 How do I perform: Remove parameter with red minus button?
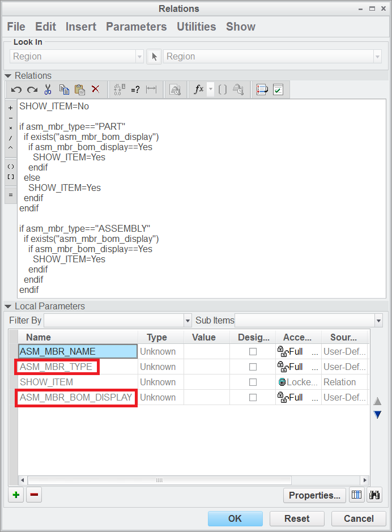click(34, 495)
